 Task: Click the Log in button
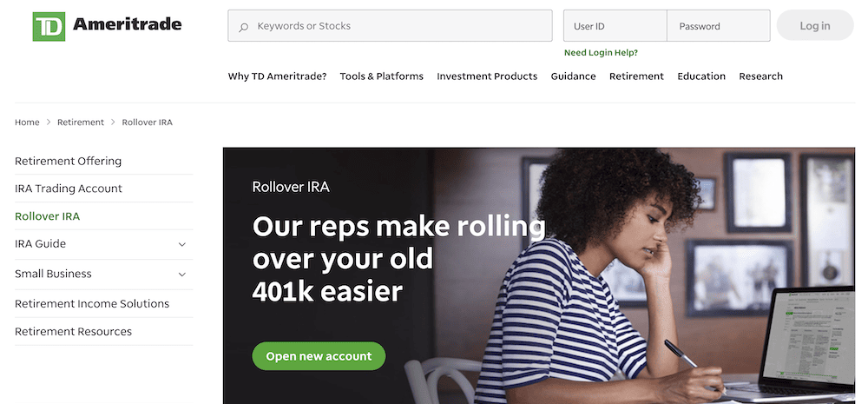[x=814, y=26]
